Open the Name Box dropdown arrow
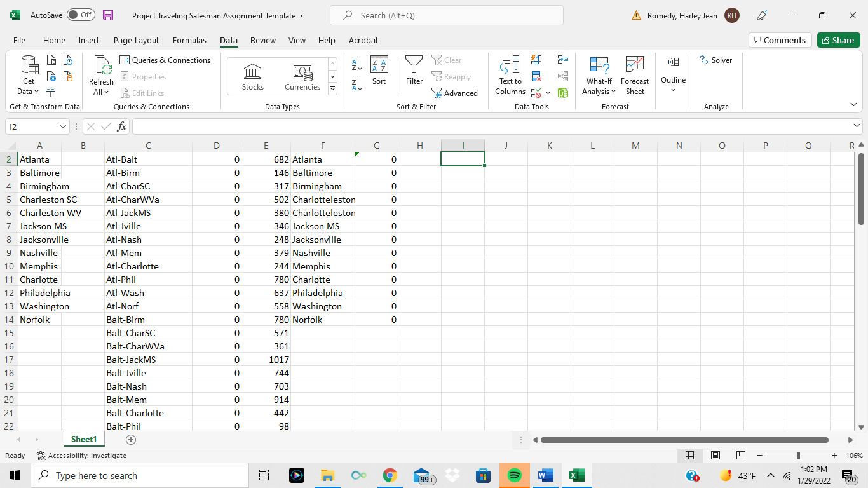Viewport: 868px width, 488px height. click(63, 126)
